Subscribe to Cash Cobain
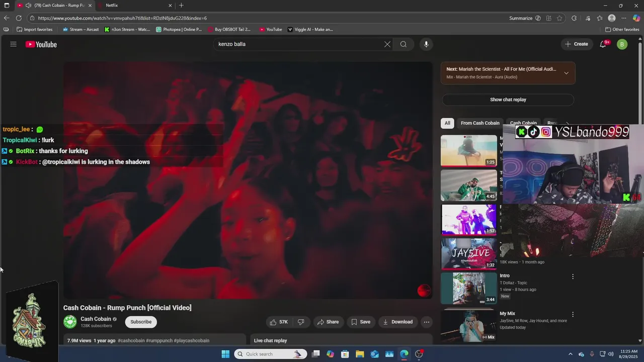The width and height of the screenshot is (644, 362). pyautogui.click(x=141, y=322)
